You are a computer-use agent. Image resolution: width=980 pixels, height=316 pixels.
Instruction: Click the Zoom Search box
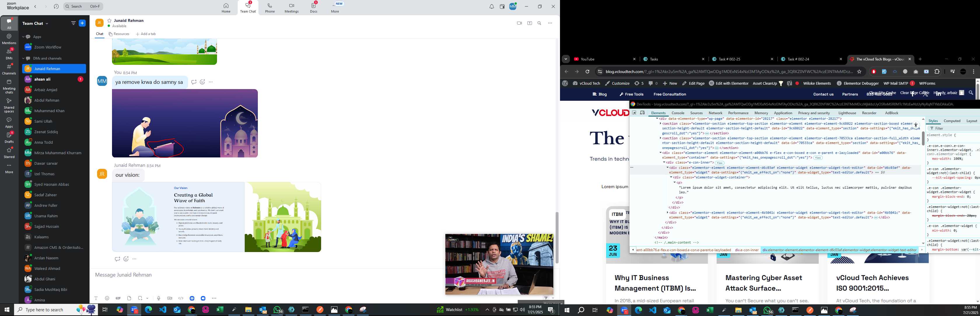[83, 6]
